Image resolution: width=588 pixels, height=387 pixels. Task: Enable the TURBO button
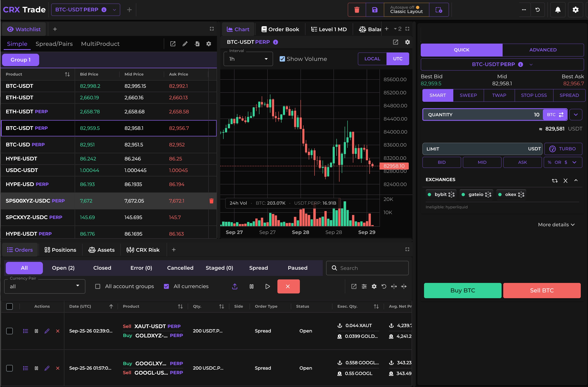click(563, 149)
